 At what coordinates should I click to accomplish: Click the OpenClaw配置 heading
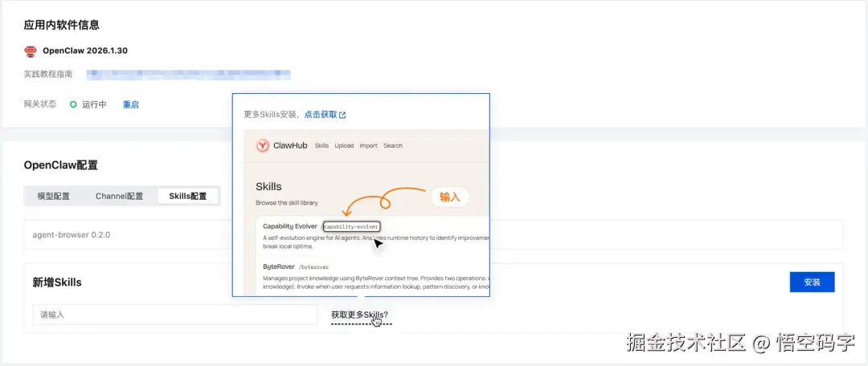(61, 165)
